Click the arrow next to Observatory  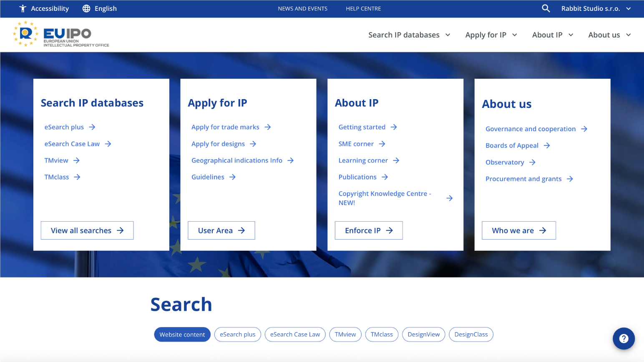click(x=532, y=162)
